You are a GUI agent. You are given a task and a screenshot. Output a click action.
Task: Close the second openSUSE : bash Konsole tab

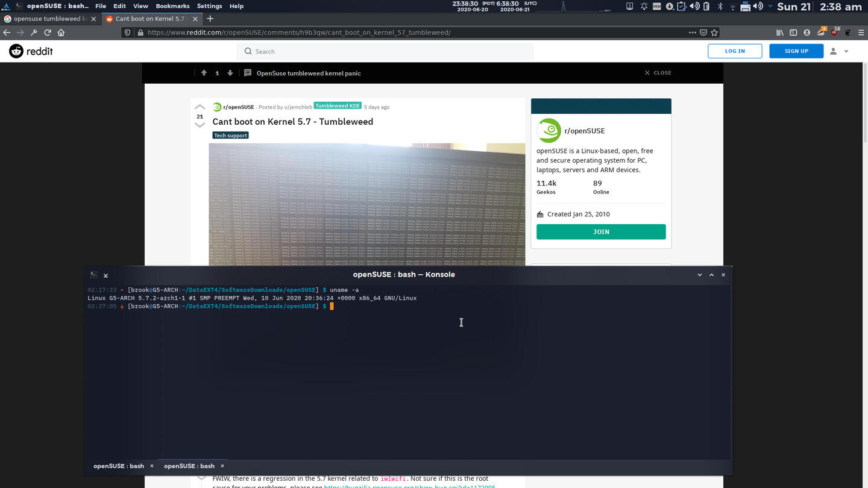[x=222, y=466]
